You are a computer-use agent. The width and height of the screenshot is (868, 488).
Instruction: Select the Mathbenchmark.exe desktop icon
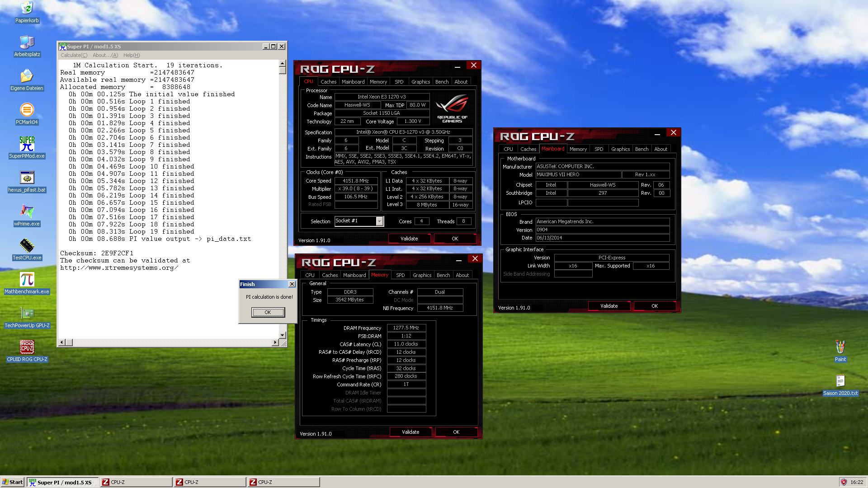pos(27,283)
